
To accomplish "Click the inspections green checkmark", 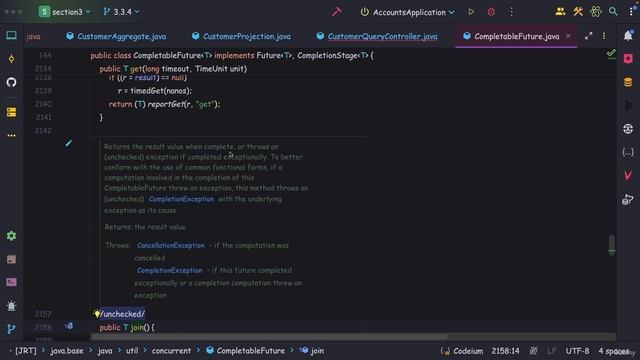I will coord(611,54).
